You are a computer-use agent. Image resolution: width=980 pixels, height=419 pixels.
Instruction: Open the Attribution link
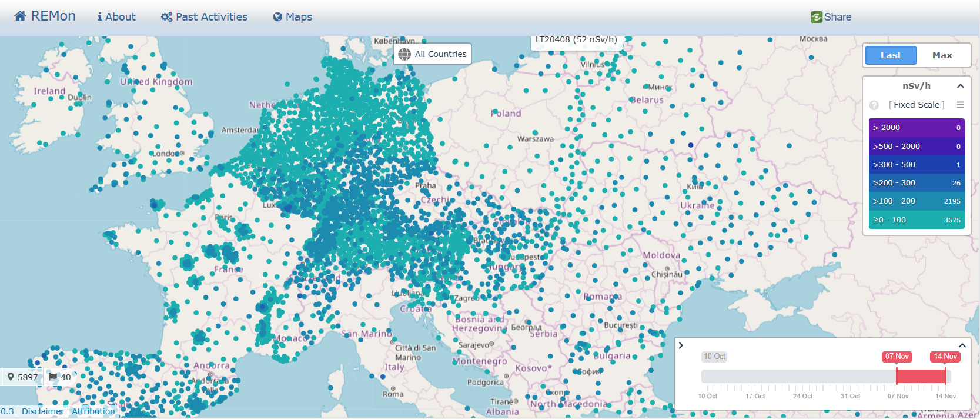[x=93, y=411]
